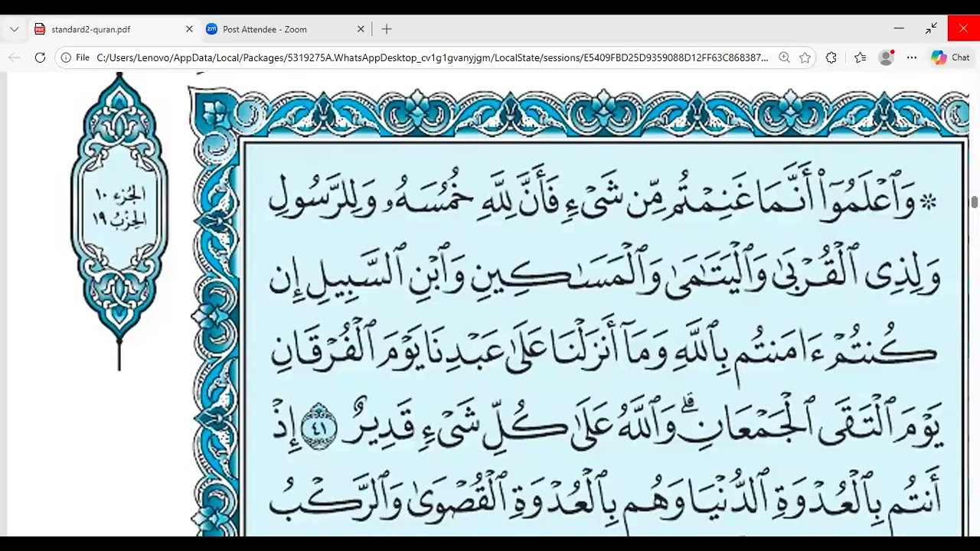Close the Post Attendee - Zoom tab

tap(361, 29)
